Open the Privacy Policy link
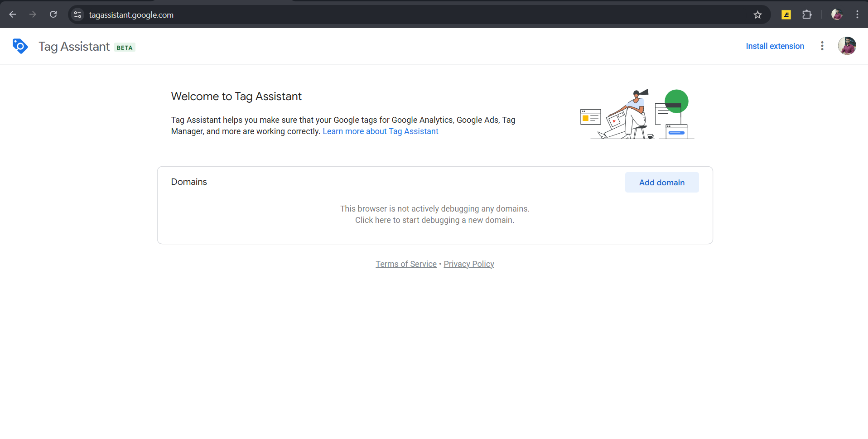 click(x=468, y=264)
